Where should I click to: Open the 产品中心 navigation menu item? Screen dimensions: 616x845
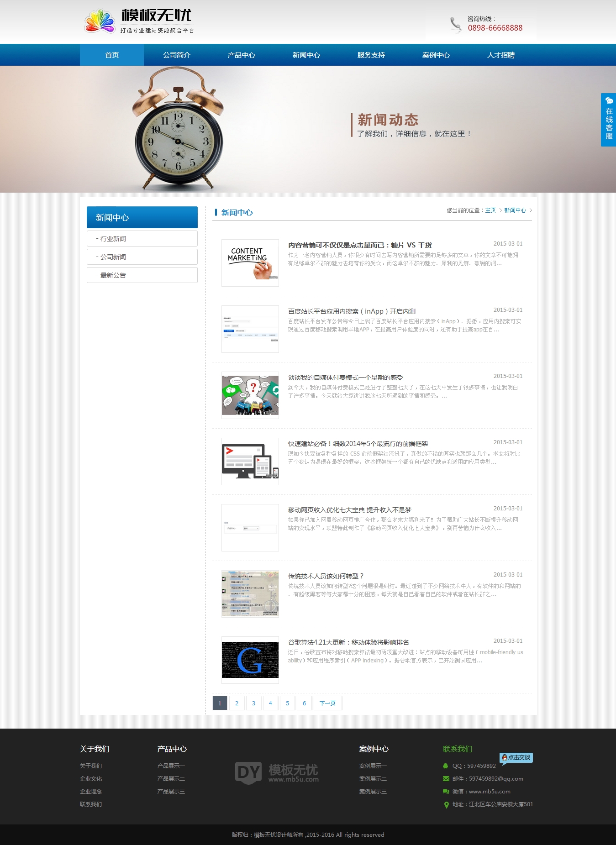(241, 55)
